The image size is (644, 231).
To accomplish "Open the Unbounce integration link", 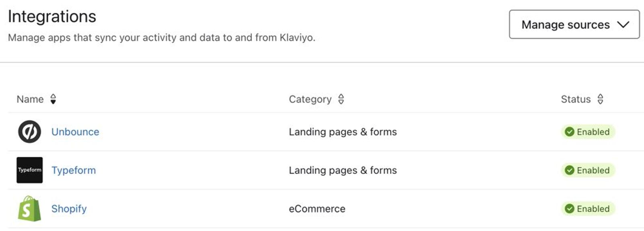I will coord(75,132).
